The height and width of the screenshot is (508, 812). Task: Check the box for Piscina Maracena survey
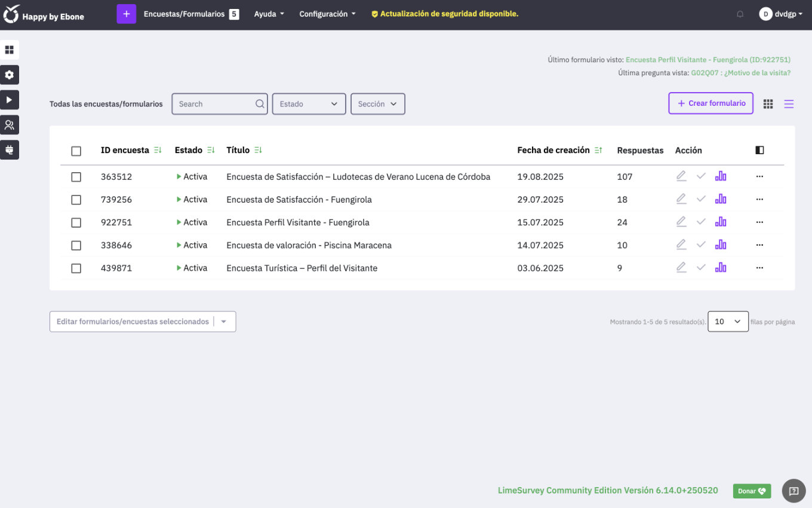(x=76, y=245)
